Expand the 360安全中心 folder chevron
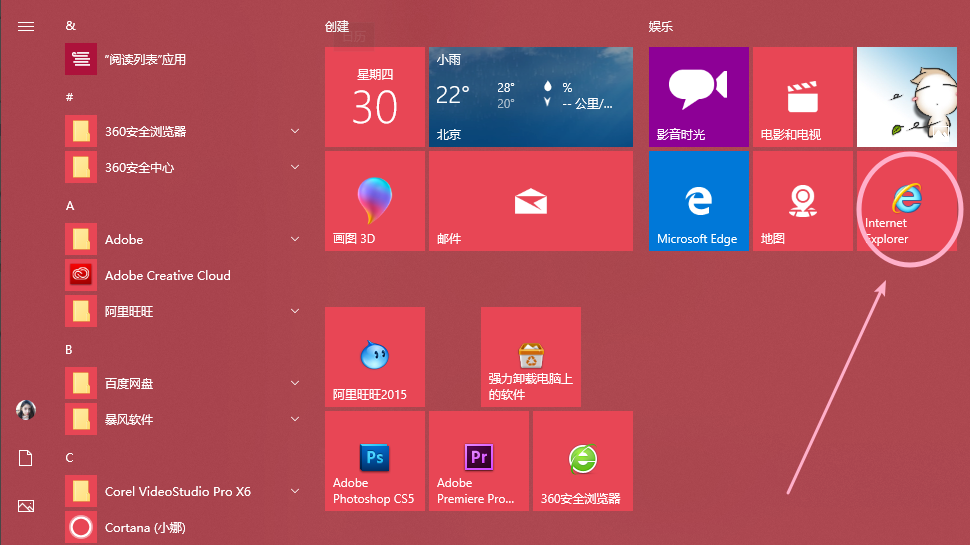Screen dimensions: 970x545 (x=295, y=167)
